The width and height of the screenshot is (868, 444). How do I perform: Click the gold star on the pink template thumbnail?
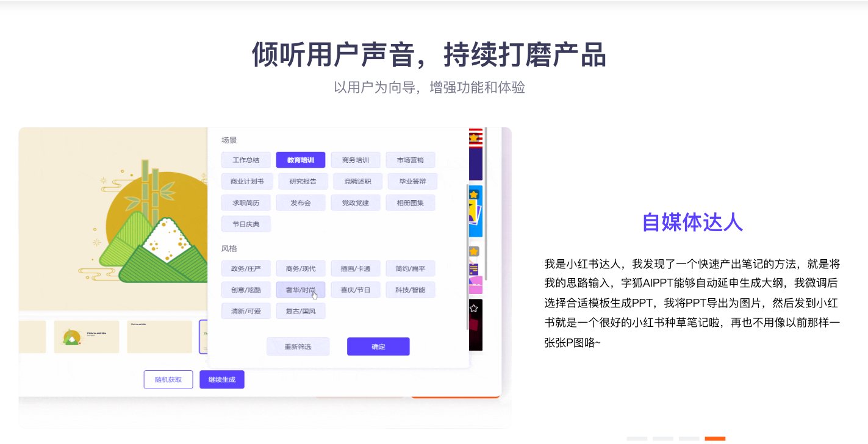pos(473,251)
